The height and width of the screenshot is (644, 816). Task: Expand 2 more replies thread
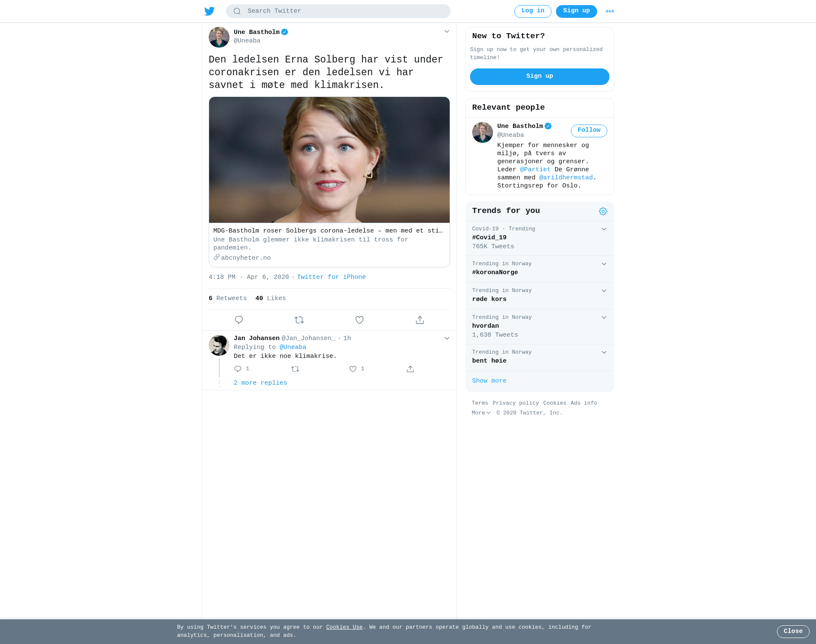(x=260, y=383)
